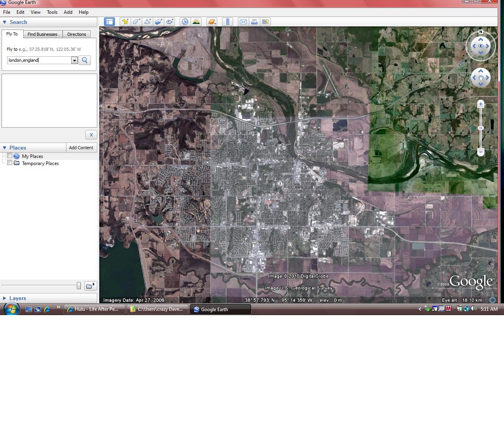Viewport: 504px width, 421px height.
Task: Open the Fly To search history dropdown
Action: pyautogui.click(x=74, y=60)
